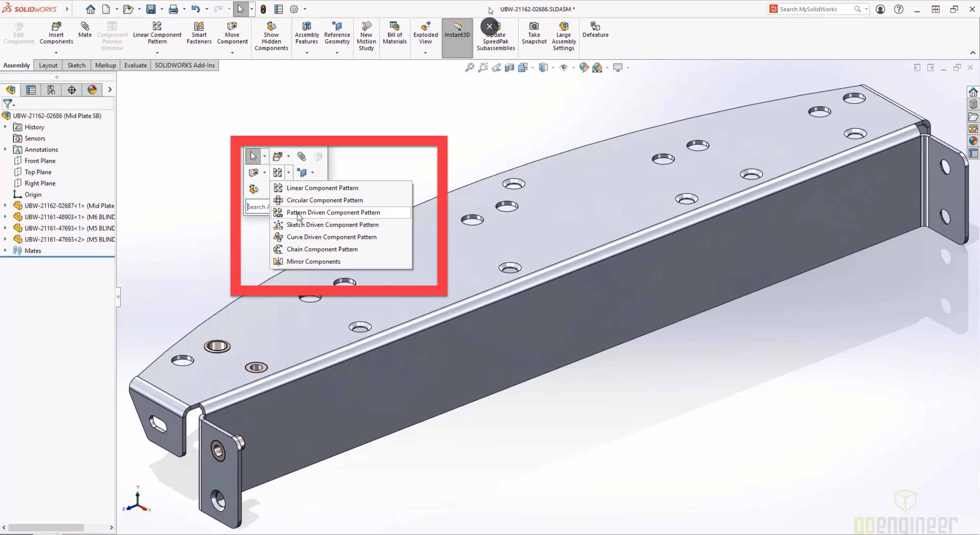Open the Circular Component Pattern tool
The image size is (980, 535).
(325, 200)
